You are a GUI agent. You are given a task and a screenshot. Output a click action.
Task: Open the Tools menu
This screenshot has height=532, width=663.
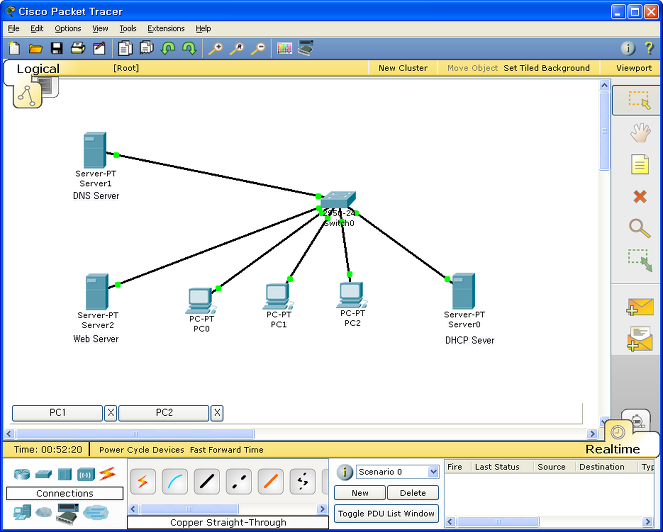pyautogui.click(x=128, y=28)
